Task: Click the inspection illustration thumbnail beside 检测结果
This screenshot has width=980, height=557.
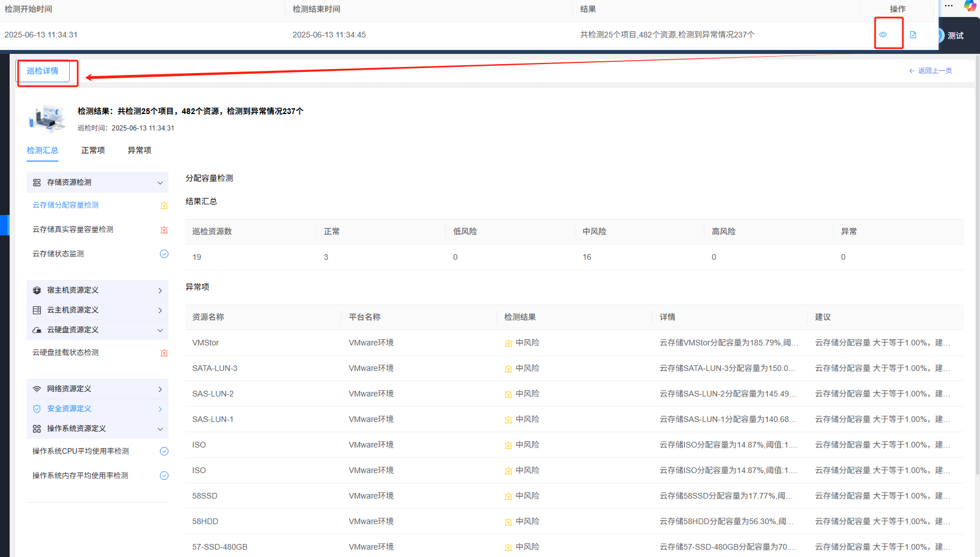Action: [47, 118]
